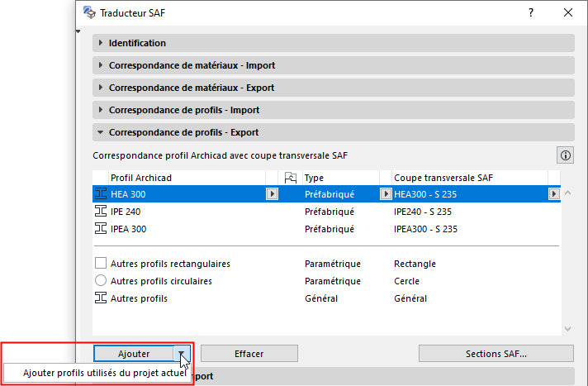The height and width of the screenshot is (386, 588).
Task: Open the HEA300 - S 235 cross-section arrow
Action: (554, 193)
